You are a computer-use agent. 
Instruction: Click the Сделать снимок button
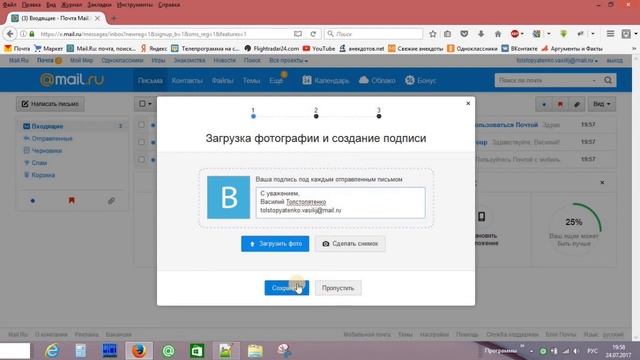click(350, 244)
